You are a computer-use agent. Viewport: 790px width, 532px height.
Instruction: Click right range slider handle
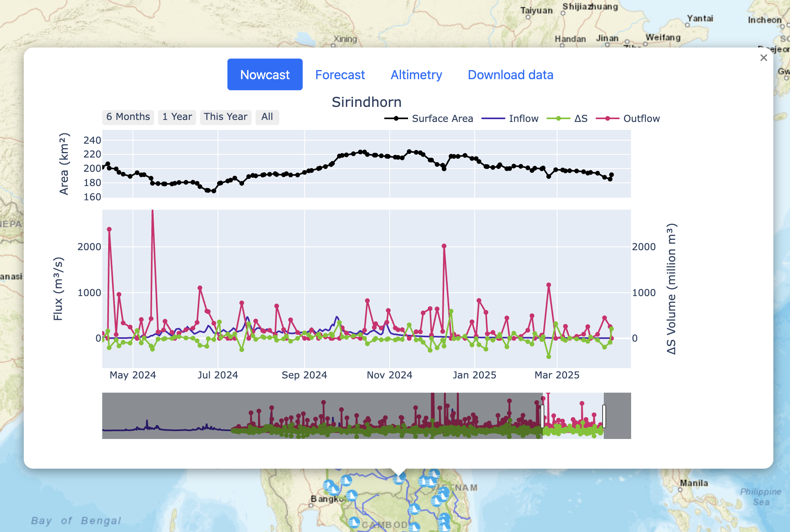(x=604, y=416)
